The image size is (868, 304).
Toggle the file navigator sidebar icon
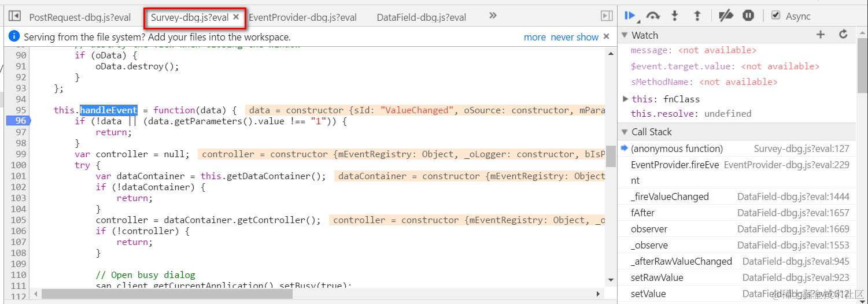[x=15, y=16]
